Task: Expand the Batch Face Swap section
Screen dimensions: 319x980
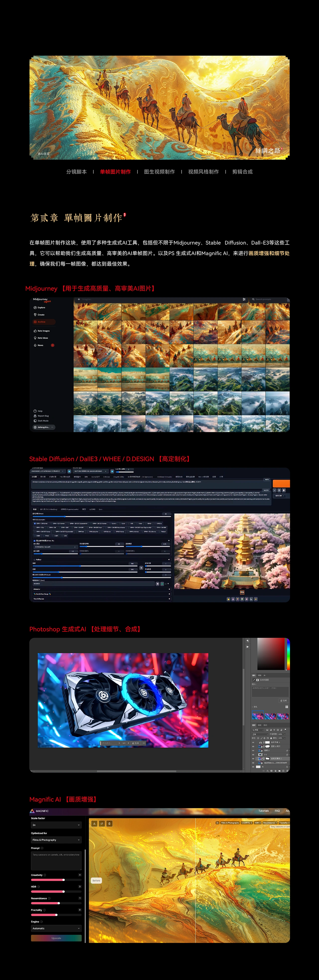Action: [102, 594]
